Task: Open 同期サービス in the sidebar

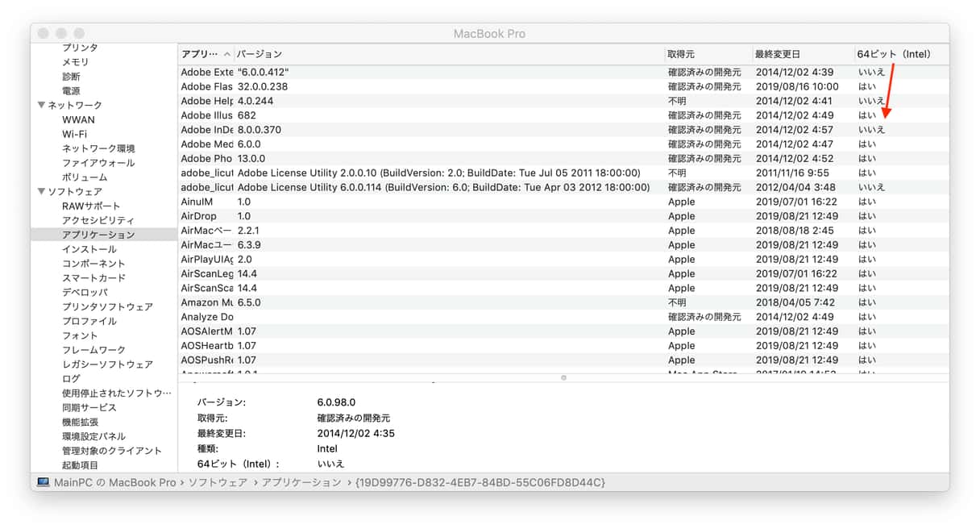Action: click(x=89, y=408)
